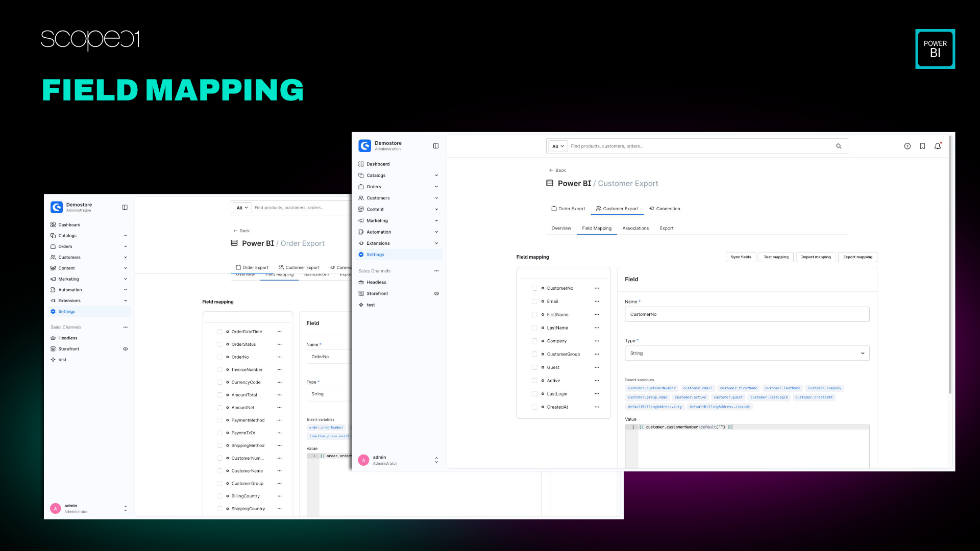Click the Test mapping button
The width and height of the screenshot is (980, 551).
coord(776,257)
